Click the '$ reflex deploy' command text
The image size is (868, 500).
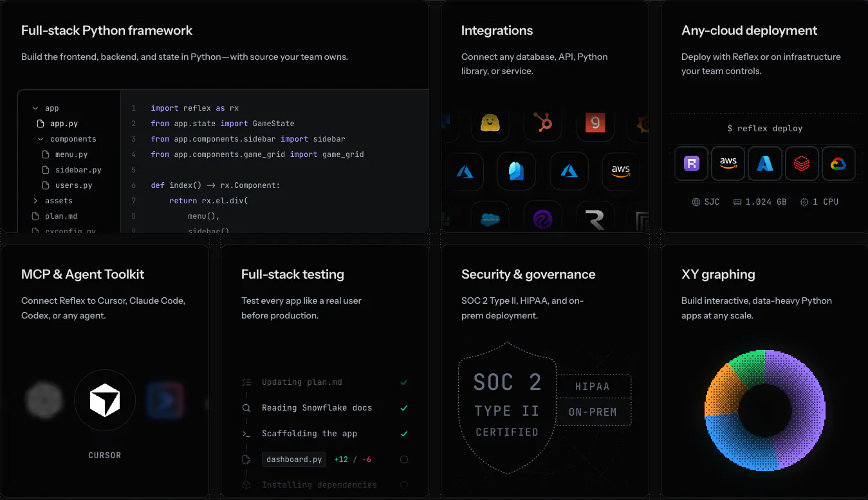tap(764, 129)
